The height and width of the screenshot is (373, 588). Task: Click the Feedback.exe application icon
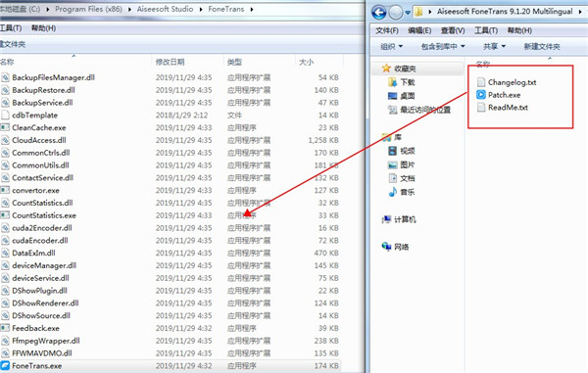[5, 328]
